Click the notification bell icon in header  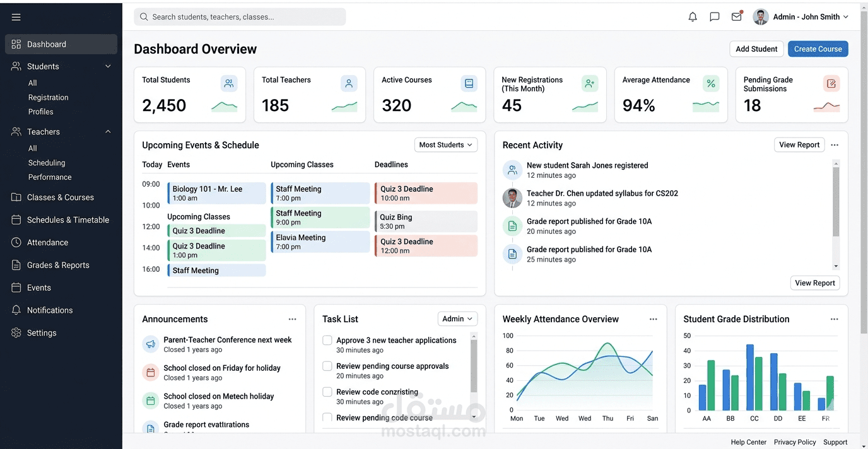[x=693, y=17]
